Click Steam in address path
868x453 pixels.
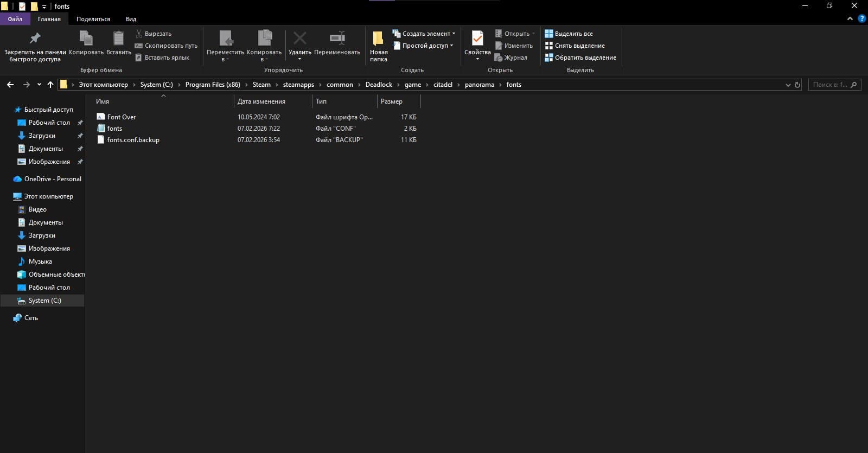[x=261, y=85]
